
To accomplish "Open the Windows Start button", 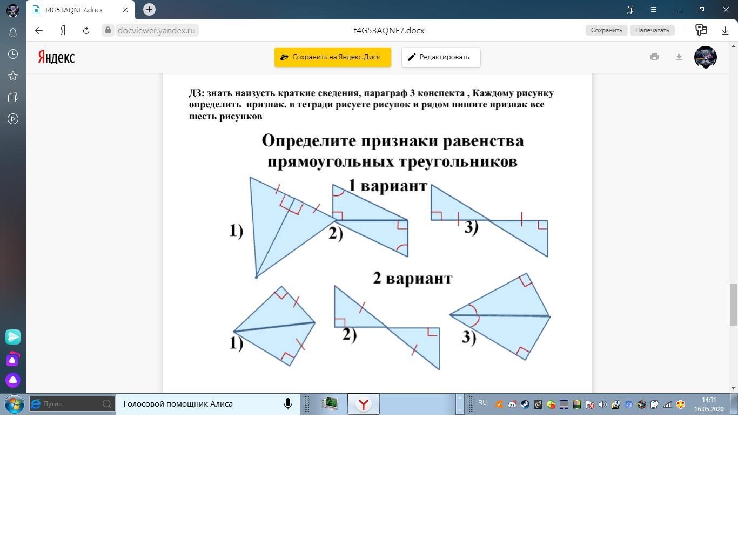I will [x=15, y=404].
